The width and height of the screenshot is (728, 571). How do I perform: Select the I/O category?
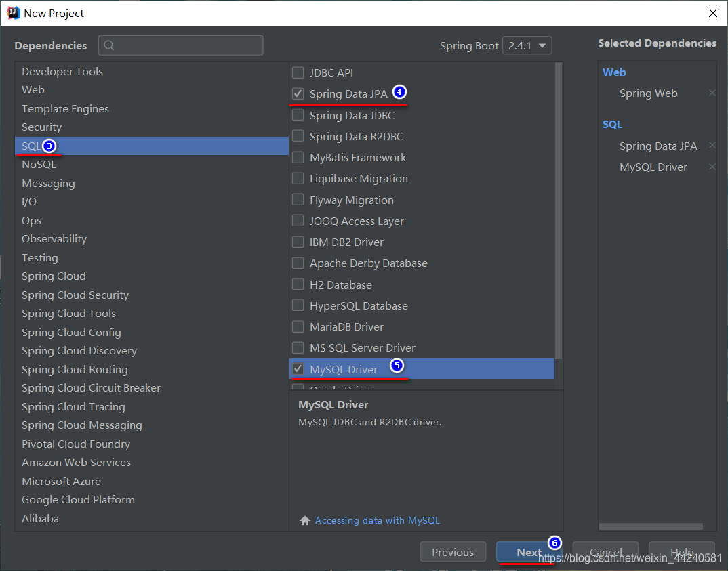point(152,202)
